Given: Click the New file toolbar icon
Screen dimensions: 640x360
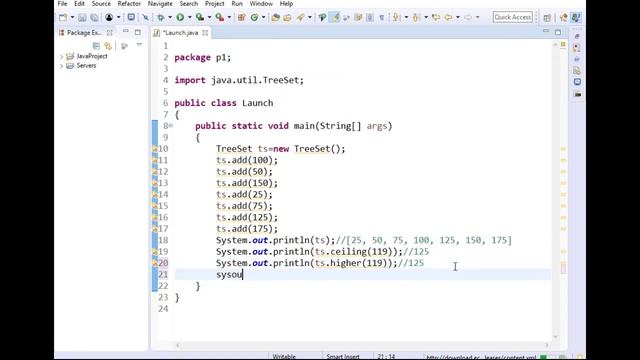Looking at the screenshot, I should (63, 18).
